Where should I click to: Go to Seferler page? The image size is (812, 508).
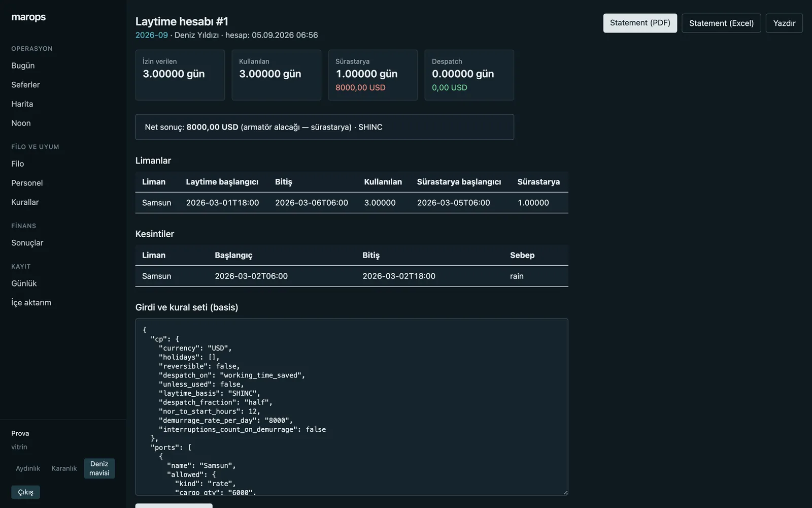25,85
